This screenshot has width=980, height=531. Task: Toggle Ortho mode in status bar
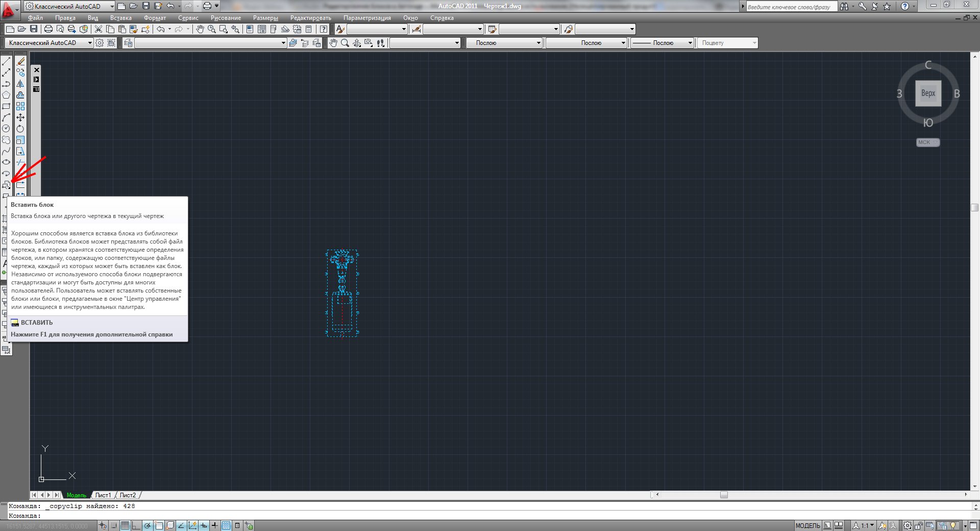(x=136, y=525)
